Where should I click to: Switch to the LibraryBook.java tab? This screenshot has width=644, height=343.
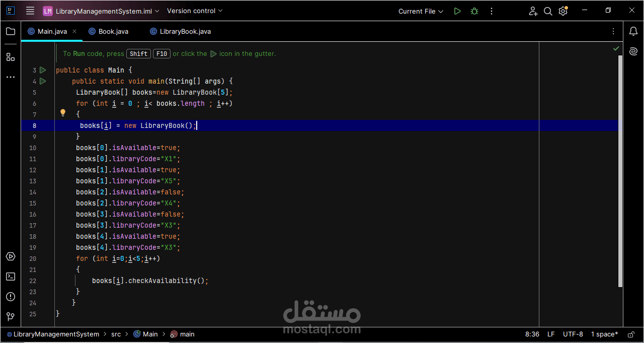[181, 31]
